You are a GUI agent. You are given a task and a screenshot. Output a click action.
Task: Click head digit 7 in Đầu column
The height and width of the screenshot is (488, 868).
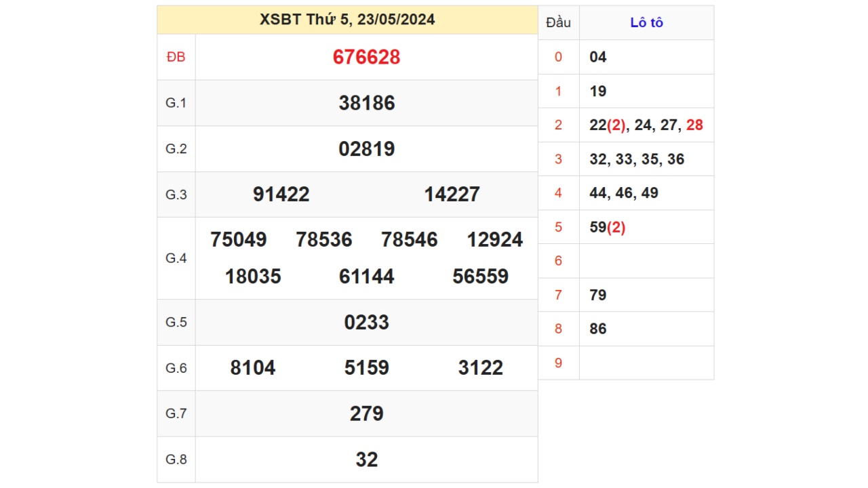pos(558,295)
